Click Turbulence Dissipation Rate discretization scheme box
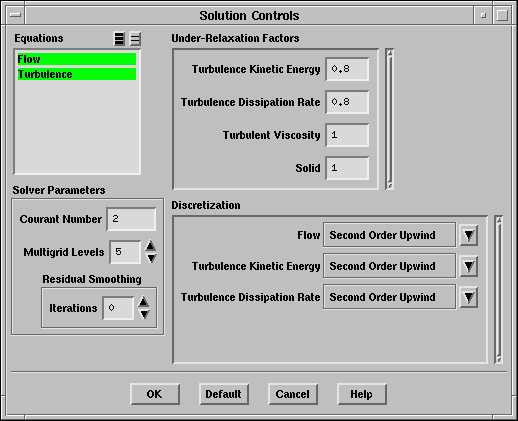518x421 pixels. click(x=389, y=297)
